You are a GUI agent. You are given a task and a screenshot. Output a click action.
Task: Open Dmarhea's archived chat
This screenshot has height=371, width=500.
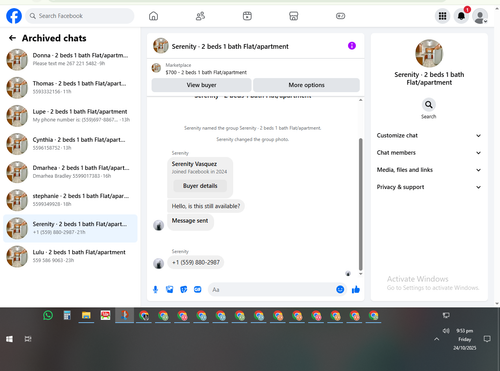click(x=70, y=172)
